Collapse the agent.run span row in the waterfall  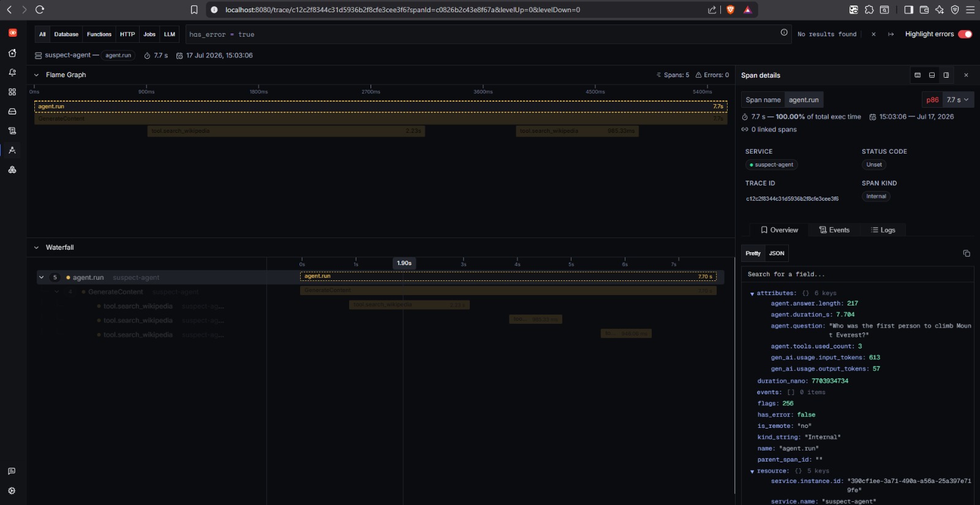42,277
